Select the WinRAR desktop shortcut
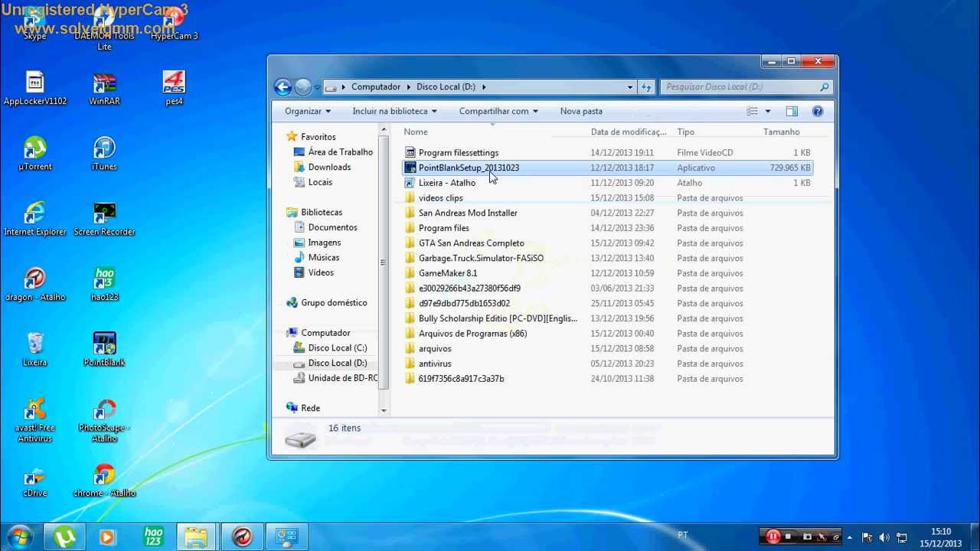The height and width of the screenshot is (551, 980). (104, 83)
